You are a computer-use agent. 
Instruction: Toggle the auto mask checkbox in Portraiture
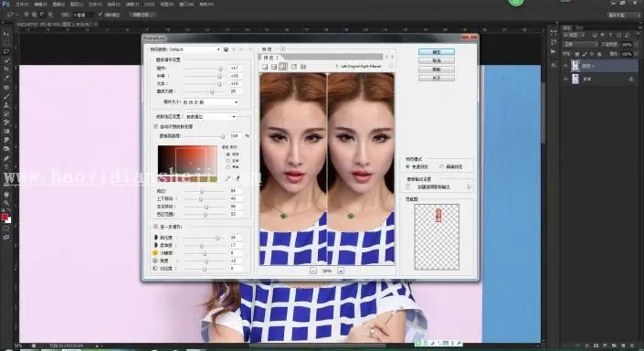(x=155, y=126)
